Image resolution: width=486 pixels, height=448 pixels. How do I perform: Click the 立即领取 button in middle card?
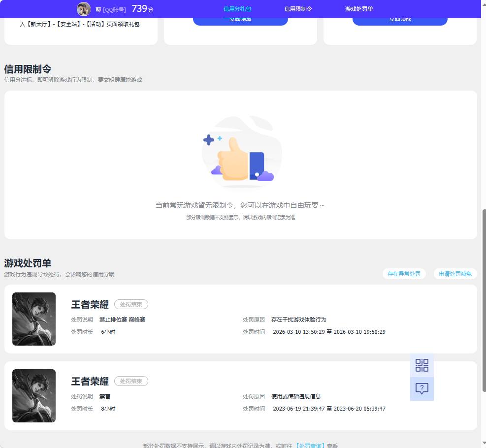click(x=240, y=21)
